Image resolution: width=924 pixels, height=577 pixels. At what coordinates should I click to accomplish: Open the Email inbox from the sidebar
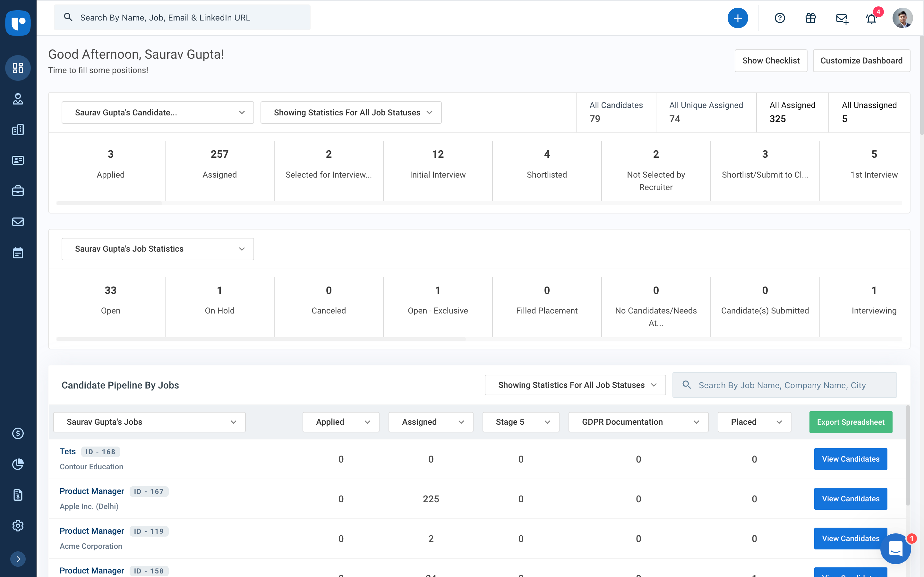coord(18,222)
